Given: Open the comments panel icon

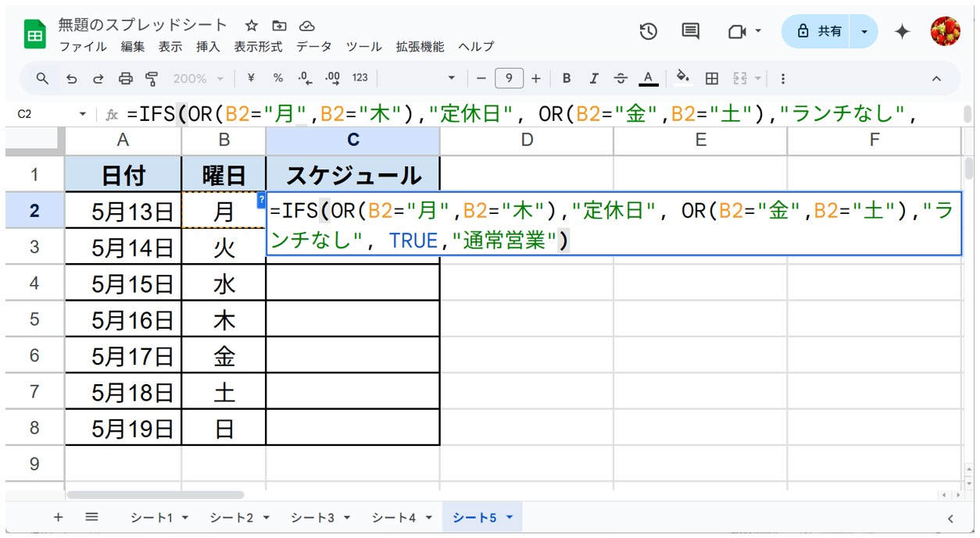Looking at the screenshot, I should tap(690, 31).
